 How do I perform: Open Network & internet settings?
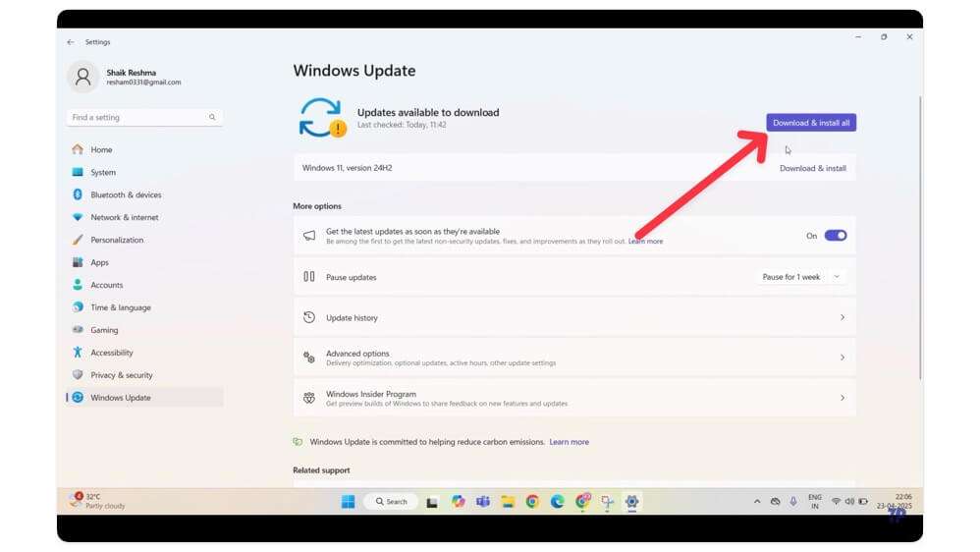click(144, 217)
